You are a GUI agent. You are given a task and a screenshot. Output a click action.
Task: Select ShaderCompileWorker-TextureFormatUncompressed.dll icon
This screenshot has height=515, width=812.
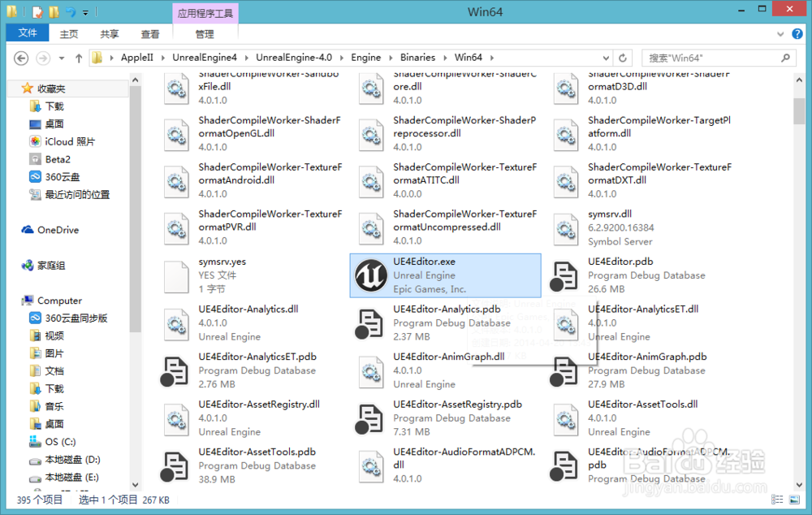click(371, 228)
